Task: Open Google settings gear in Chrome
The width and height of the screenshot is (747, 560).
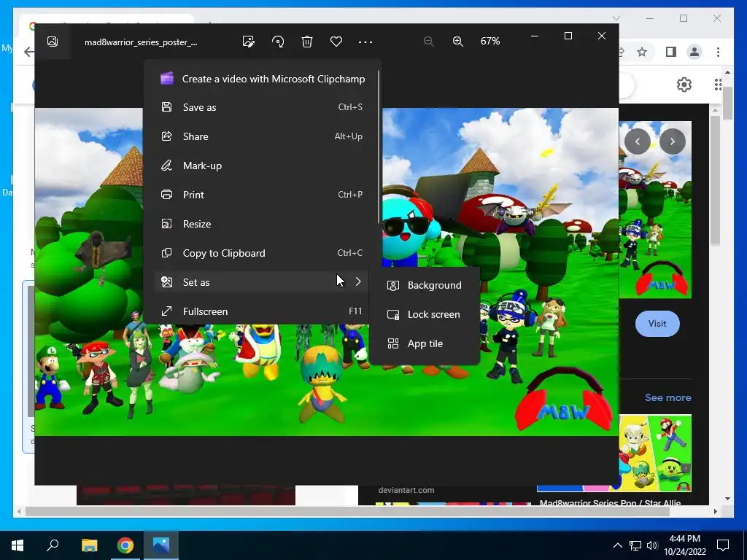Action: [684, 85]
